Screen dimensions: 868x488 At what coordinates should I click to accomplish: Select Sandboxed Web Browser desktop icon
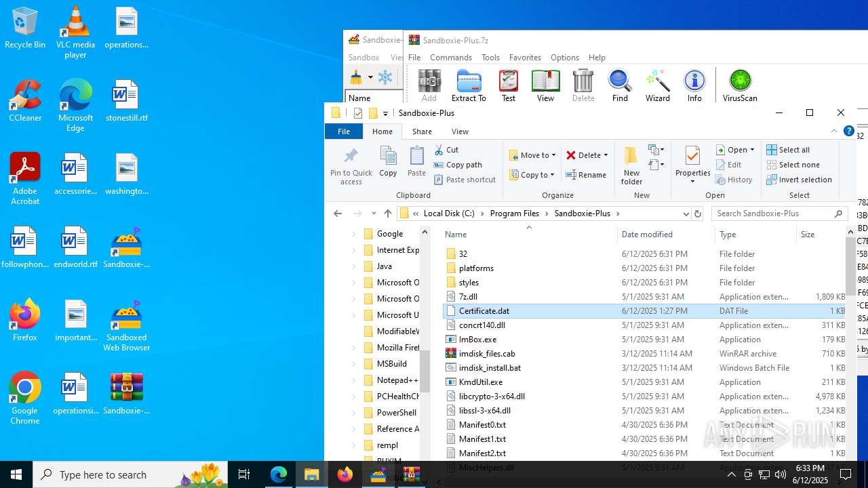point(126,327)
